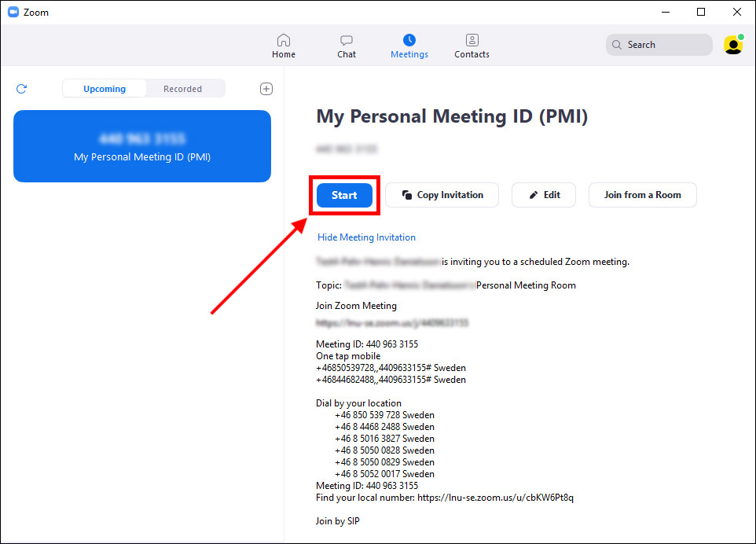The height and width of the screenshot is (544, 756).
Task: Open the user profile avatar
Action: tap(733, 45)
